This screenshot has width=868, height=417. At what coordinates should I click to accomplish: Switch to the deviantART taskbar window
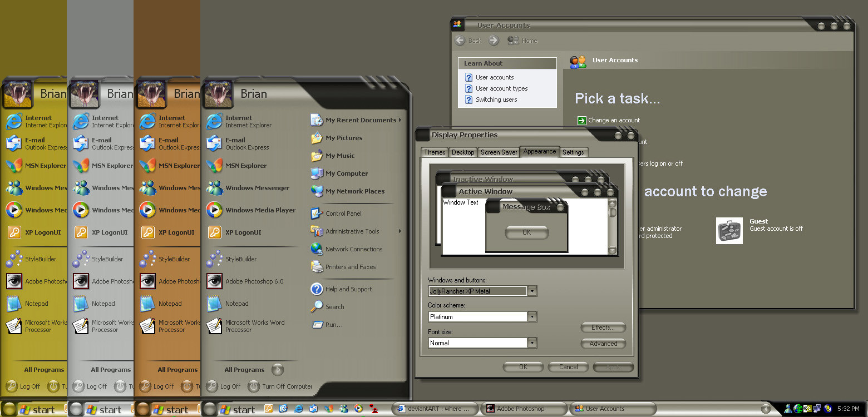click(435, 409)
